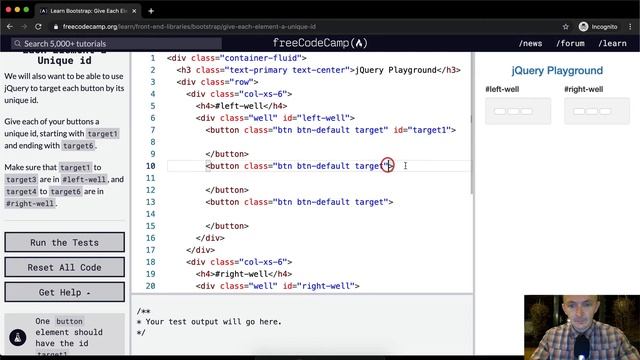Click the target6 code label in instructions
Screen dimensions: 640x360
[78, 146]
